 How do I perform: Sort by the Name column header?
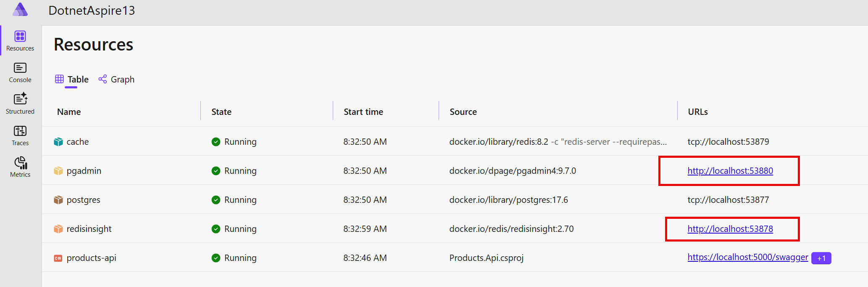[x=69, y=112]
